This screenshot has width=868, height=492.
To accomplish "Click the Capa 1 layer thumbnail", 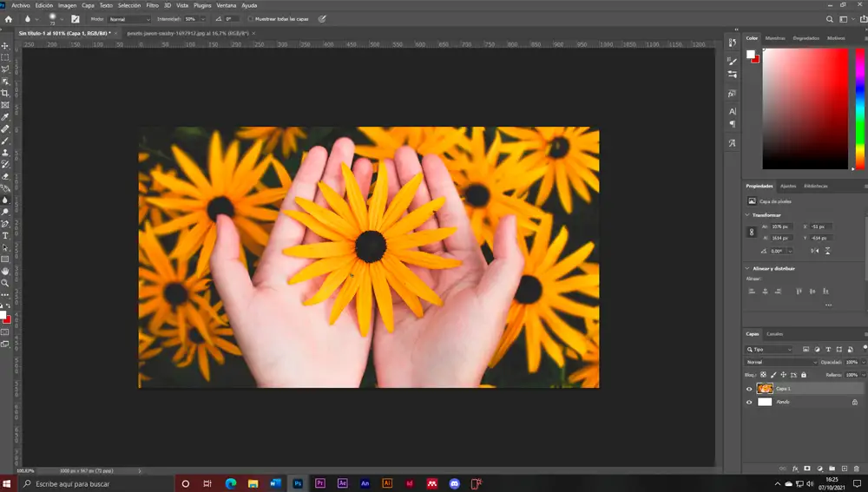I will click(765, 389).
